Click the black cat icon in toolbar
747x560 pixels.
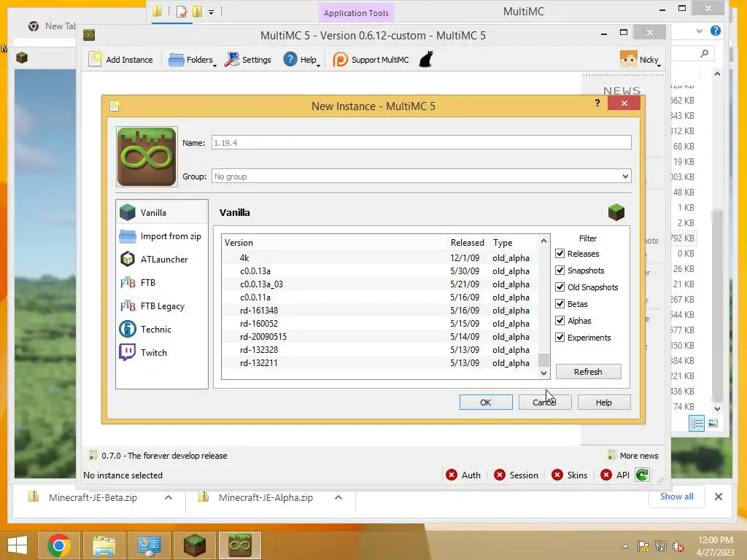426,60
